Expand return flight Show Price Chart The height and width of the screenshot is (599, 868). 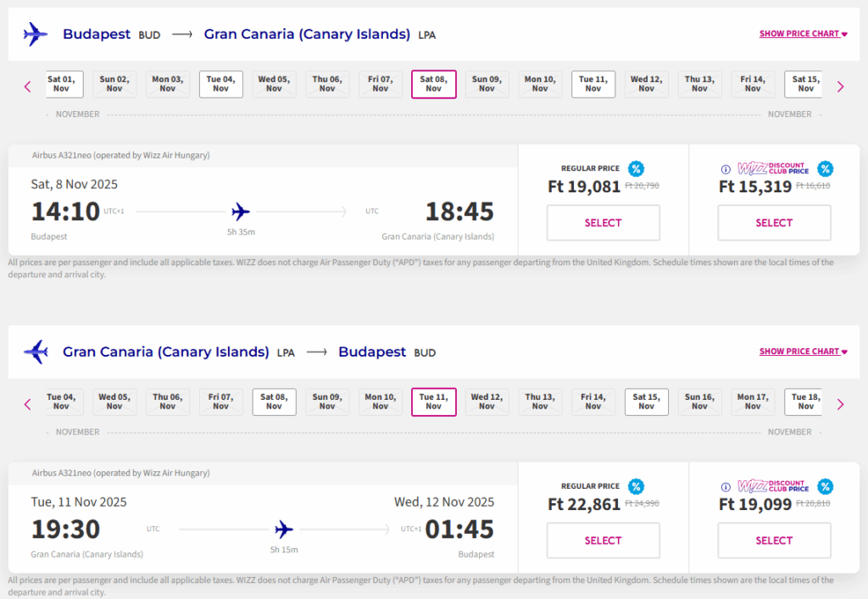(x=803, y=352)
